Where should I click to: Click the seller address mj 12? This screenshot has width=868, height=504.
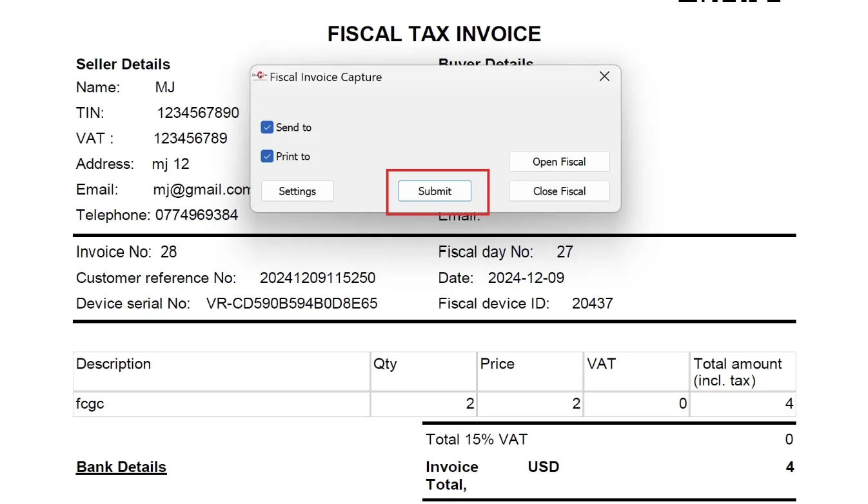[x=171, y=164]
